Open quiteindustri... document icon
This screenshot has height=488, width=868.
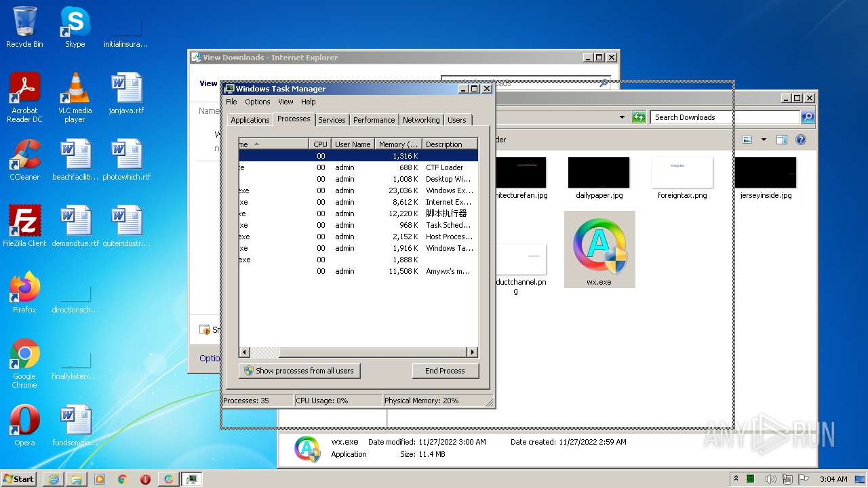[x=126, y=226]
